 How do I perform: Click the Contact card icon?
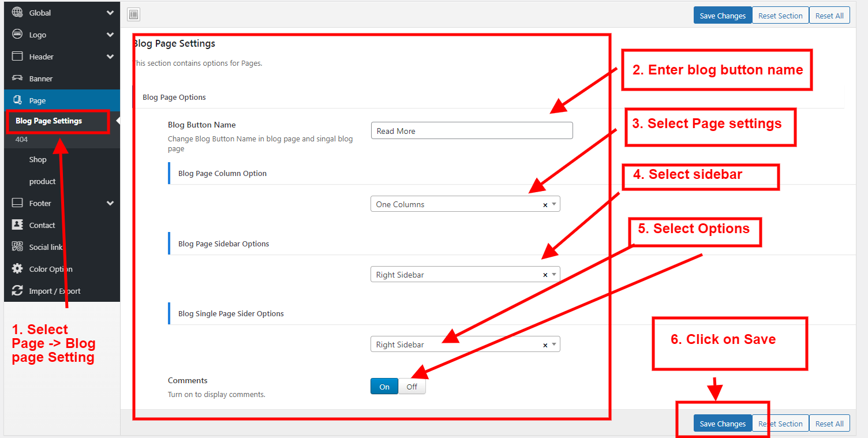17,225
